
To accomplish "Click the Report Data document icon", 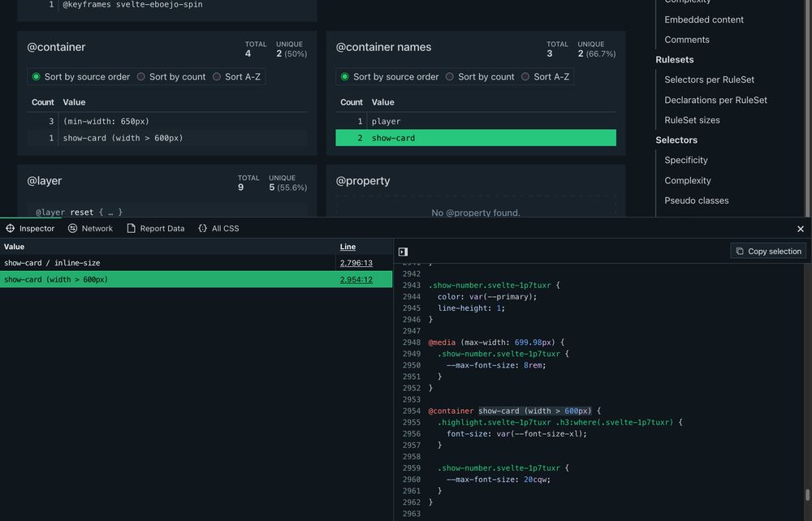I will tap(131, 228).
